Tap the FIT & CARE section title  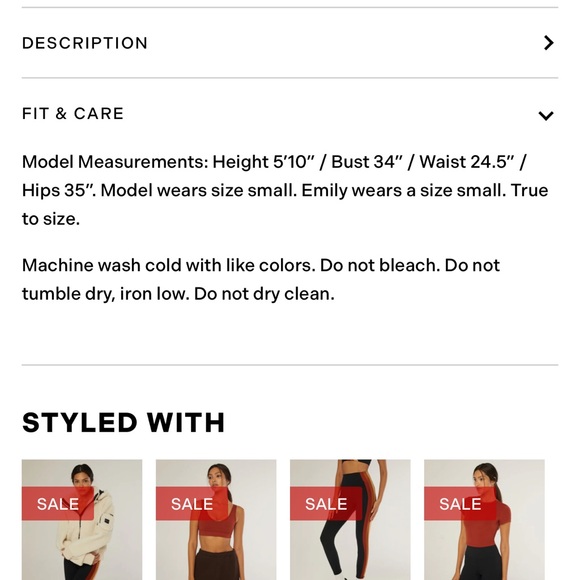click(x=73, y=114)
